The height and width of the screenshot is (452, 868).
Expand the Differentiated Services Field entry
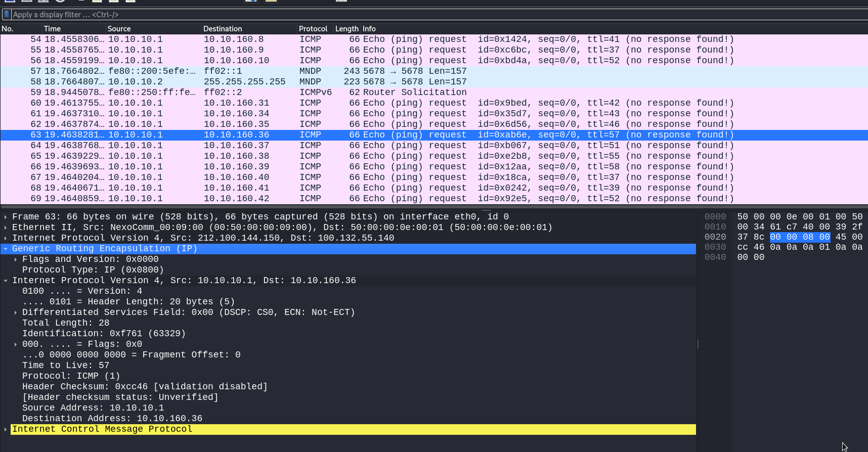click(x=16, y=312)
